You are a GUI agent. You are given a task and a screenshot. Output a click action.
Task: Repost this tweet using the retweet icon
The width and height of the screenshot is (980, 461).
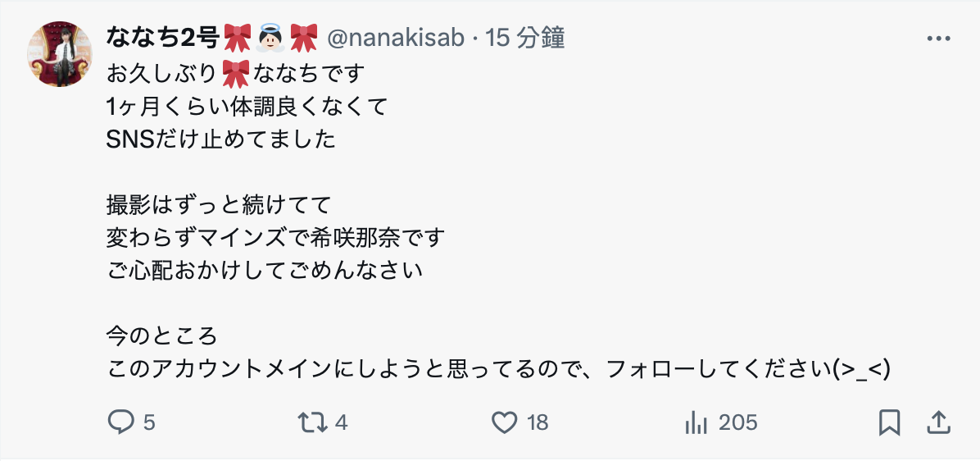(311, 422)
